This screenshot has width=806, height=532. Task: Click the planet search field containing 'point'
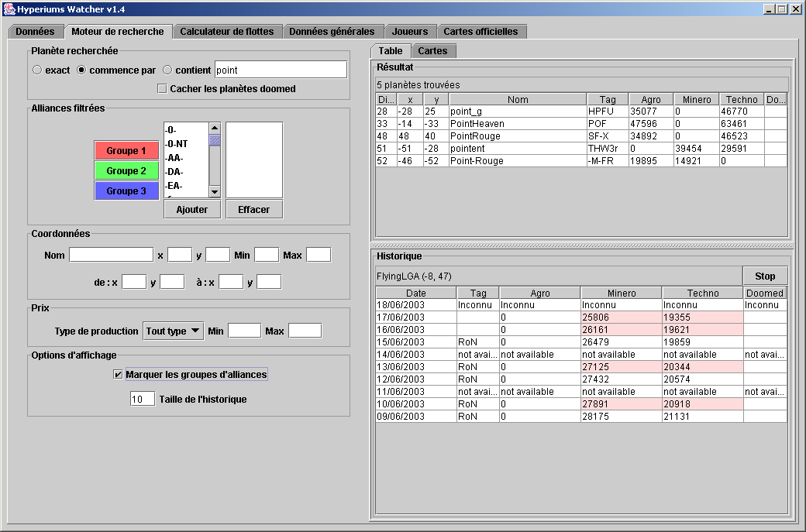(x=281, y=70)
